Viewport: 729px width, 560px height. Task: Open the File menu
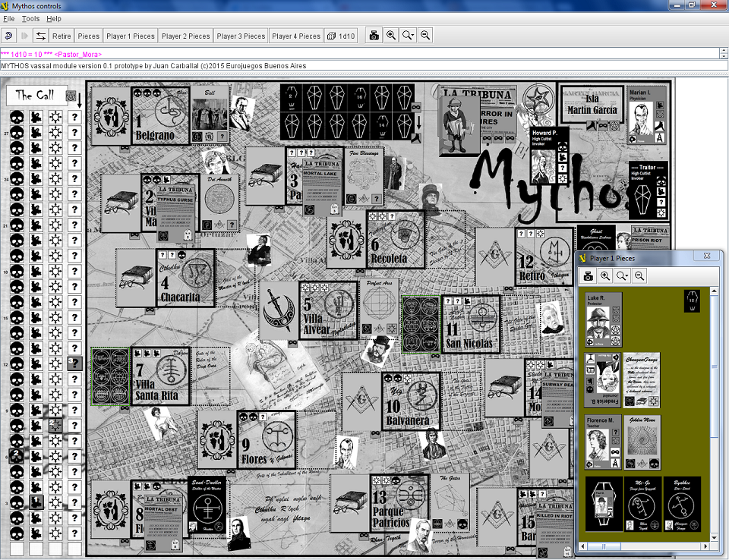9,18
